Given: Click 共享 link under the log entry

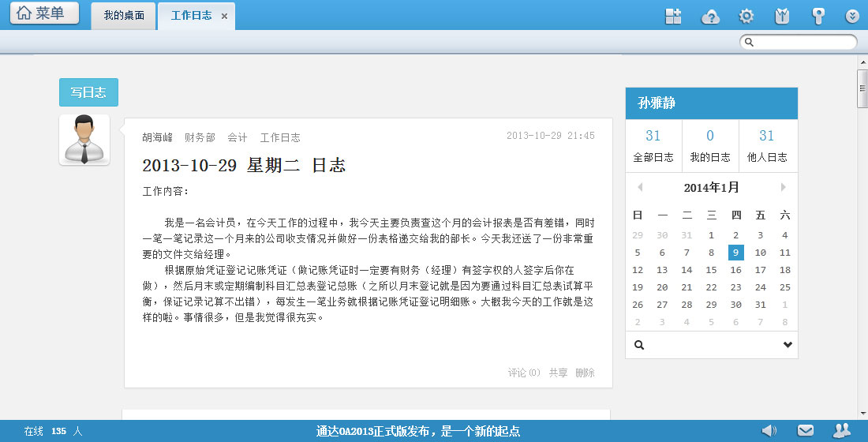Looking at the screenshot, I should [558, 373].
